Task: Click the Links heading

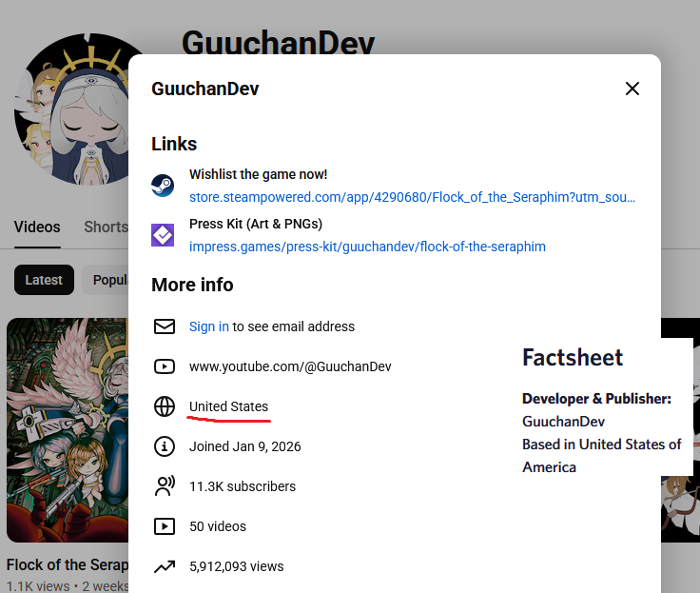Action: point(174,144)
